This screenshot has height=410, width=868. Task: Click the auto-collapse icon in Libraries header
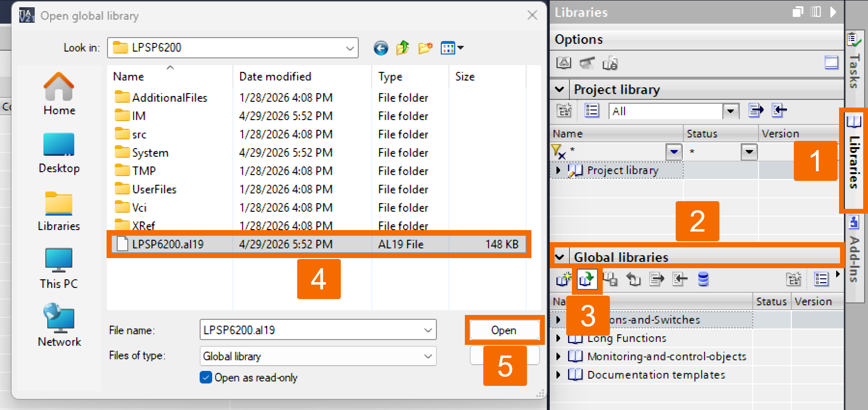(x=816, y=12)
